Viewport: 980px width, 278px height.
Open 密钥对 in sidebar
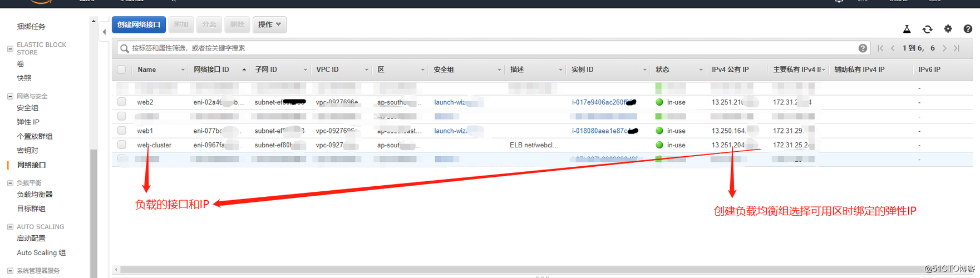pos(27,151)
